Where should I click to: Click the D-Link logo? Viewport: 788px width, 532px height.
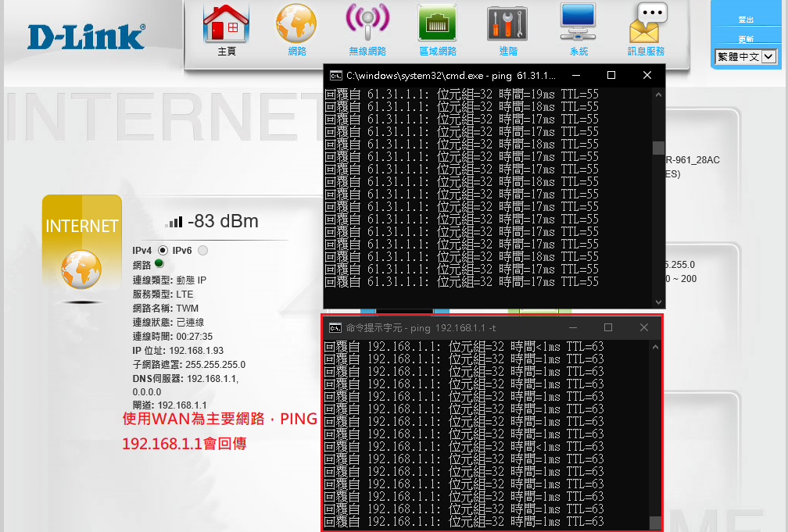point(86,37)
